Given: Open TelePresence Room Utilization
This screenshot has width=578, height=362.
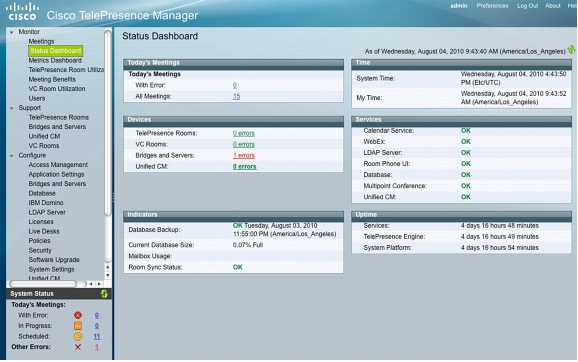Looking at the screenshot, I should [66, 70].
